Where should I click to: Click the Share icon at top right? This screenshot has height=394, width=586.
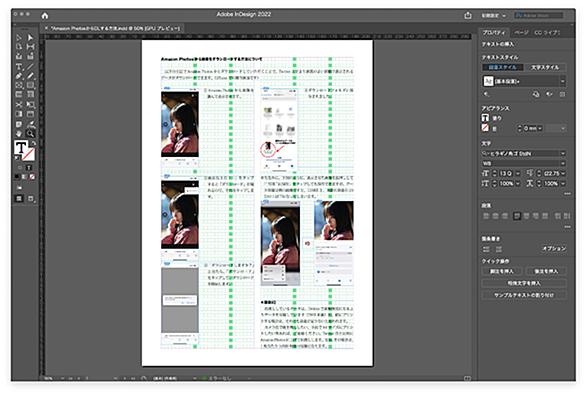[468, 15]
